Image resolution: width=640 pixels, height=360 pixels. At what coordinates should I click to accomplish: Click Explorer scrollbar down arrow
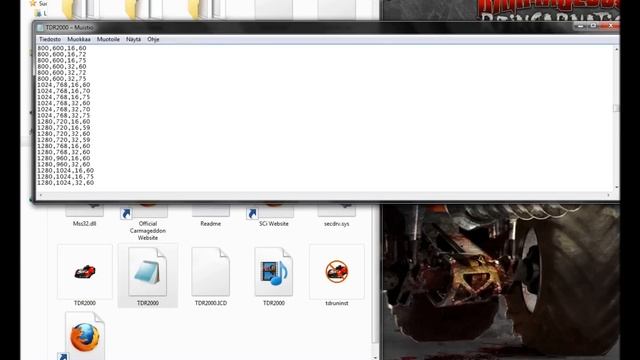click(x=376, y=357)
